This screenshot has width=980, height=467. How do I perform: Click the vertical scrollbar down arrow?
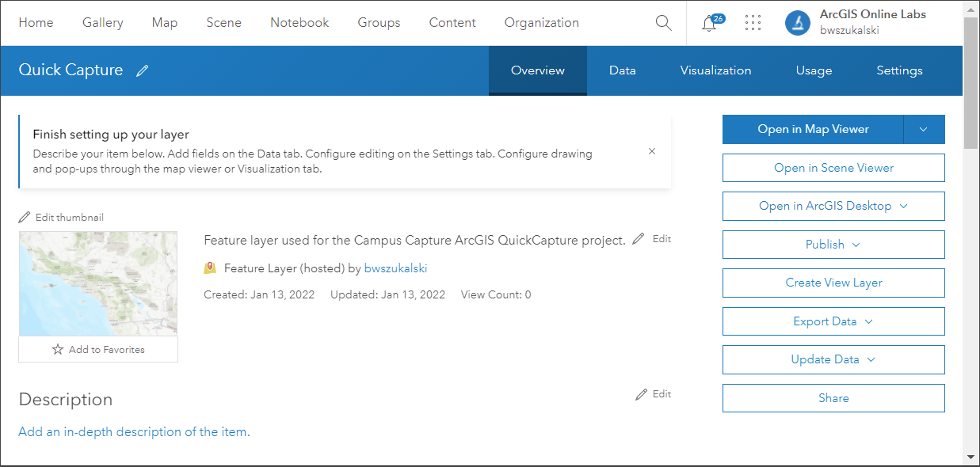click(971, 457)
